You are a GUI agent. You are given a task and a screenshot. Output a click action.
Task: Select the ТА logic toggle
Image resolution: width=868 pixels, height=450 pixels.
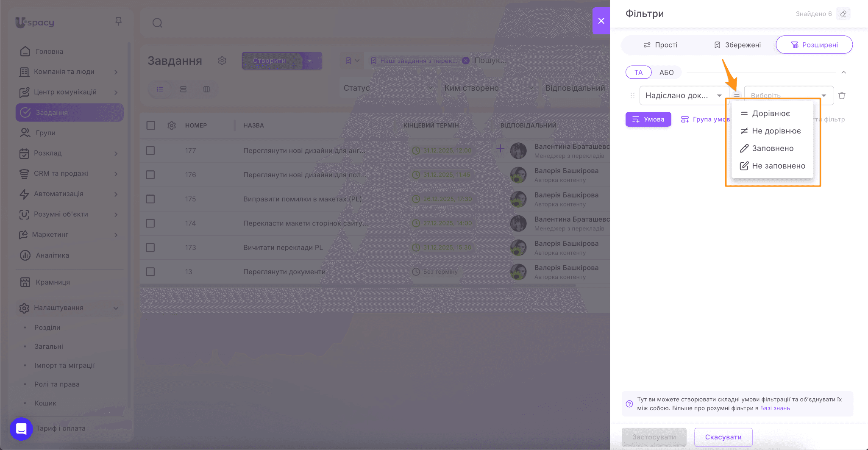click(x=638, y=72)
